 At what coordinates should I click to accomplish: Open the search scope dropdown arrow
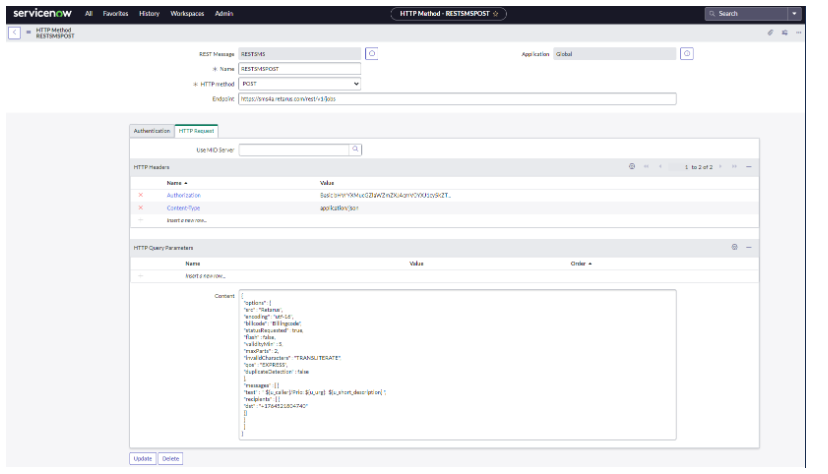(x=795, y=14)
